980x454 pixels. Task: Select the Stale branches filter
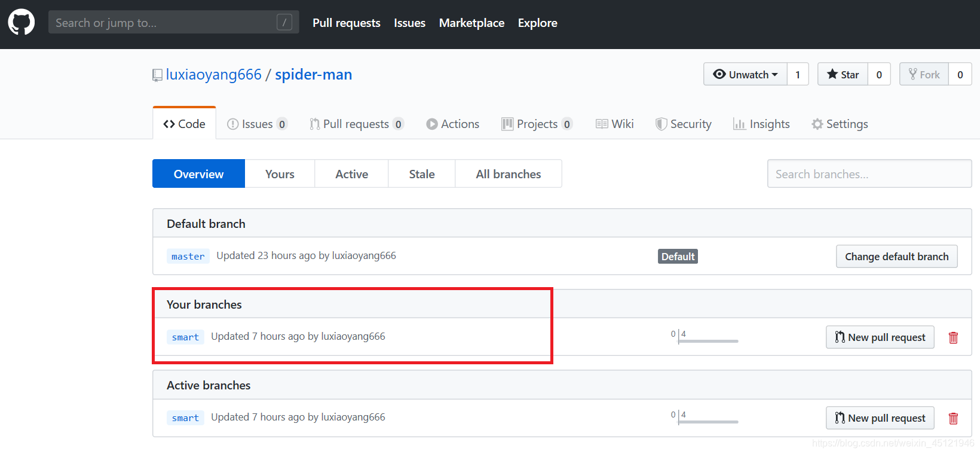(x=422, y=173)
